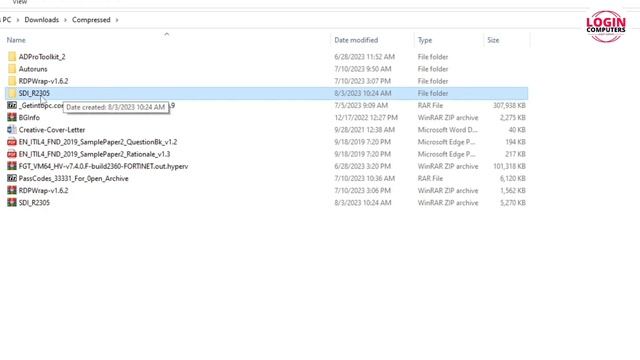The width and height of the screenshot is (640, 360).
Task: Expand the chevron after Downloads breadcrumb
Action: 65,20
